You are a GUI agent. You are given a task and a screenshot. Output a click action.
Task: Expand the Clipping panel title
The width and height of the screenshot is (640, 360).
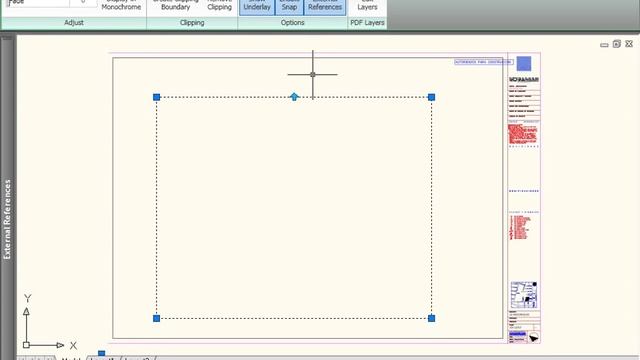coord(192,23)
